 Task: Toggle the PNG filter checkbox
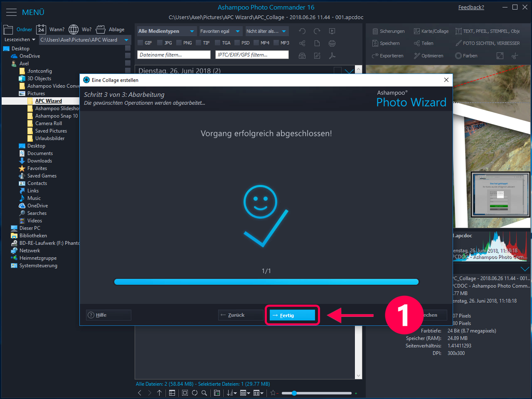179,43
